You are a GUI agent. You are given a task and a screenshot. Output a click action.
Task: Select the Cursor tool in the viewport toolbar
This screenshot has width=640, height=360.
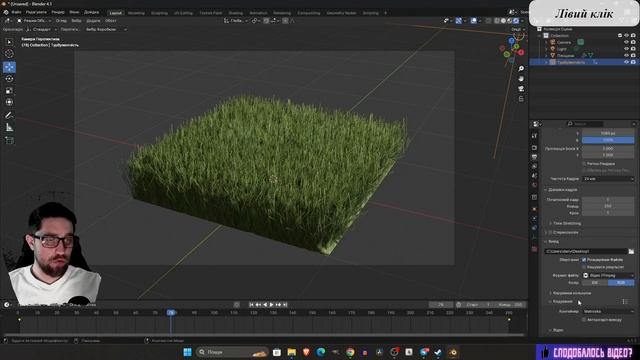point(9,53)
